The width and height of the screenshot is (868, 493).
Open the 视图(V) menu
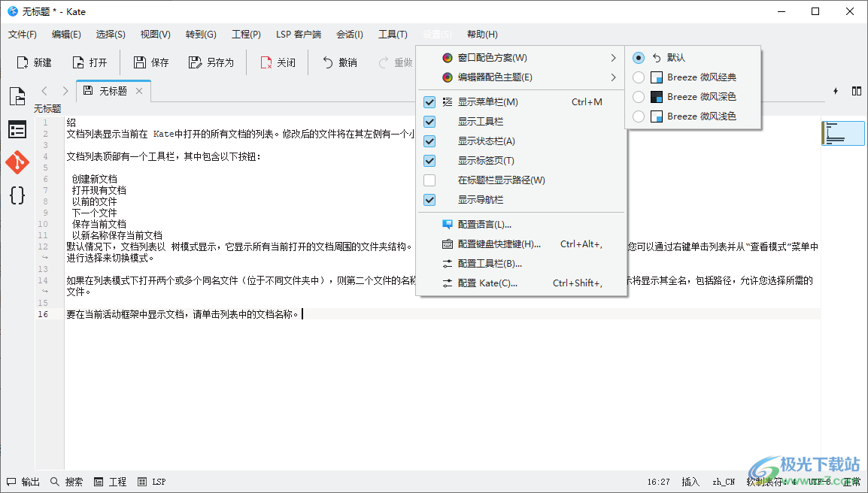pos(156,35)
